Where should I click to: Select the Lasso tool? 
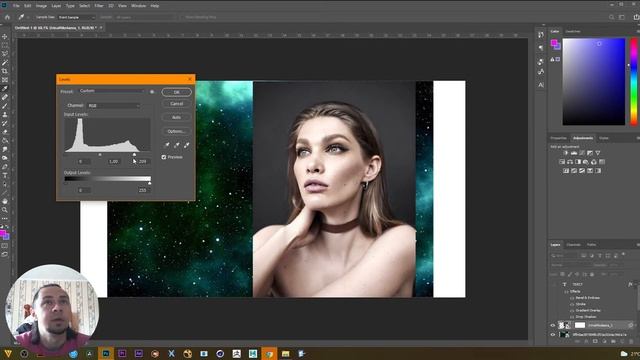[5, 54]
